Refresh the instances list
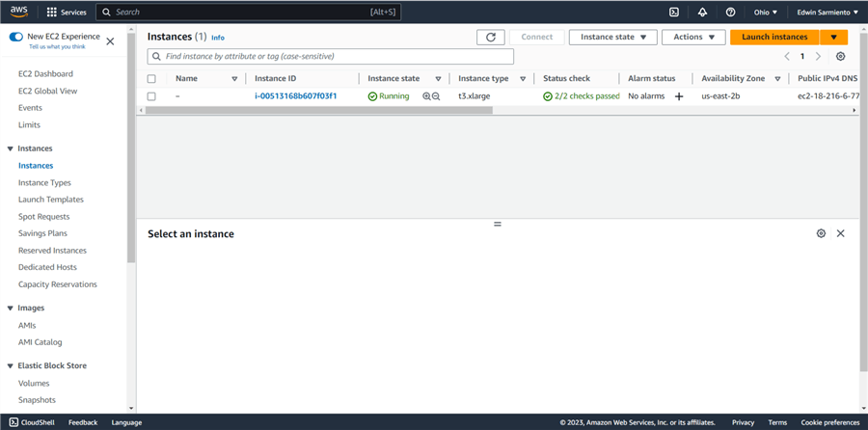This screenshot has height=430, width=868. tap(491, 37)
